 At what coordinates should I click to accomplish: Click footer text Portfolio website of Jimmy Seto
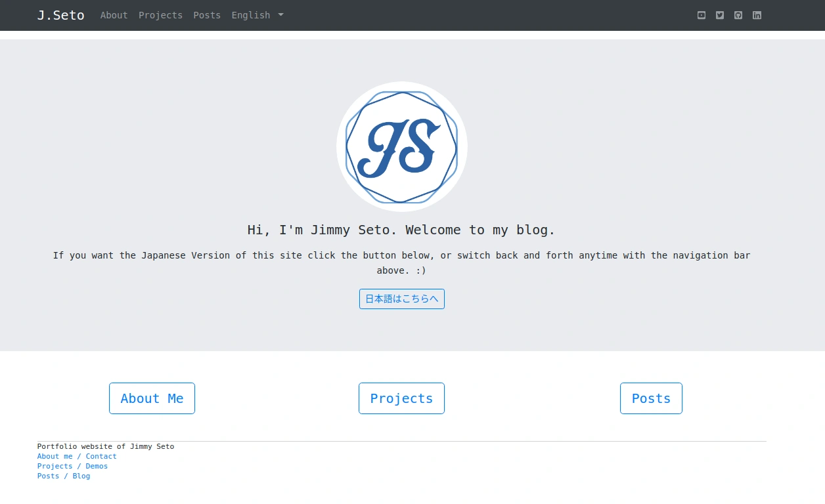106,446
